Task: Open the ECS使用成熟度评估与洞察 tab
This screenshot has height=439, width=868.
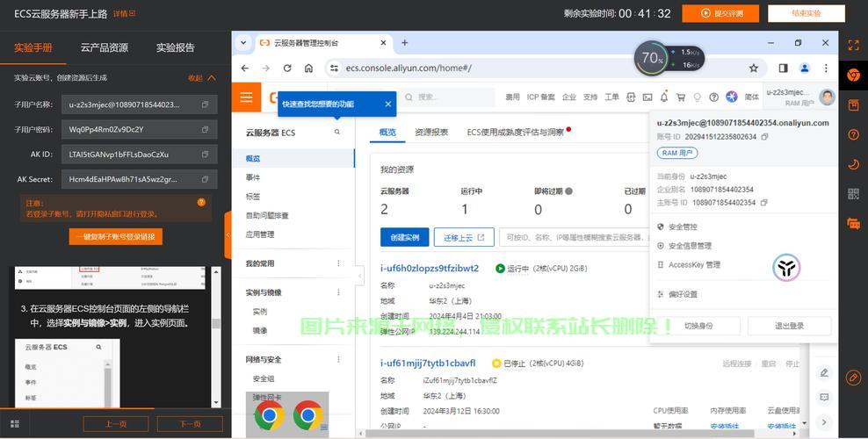Action: coord(516,133)
